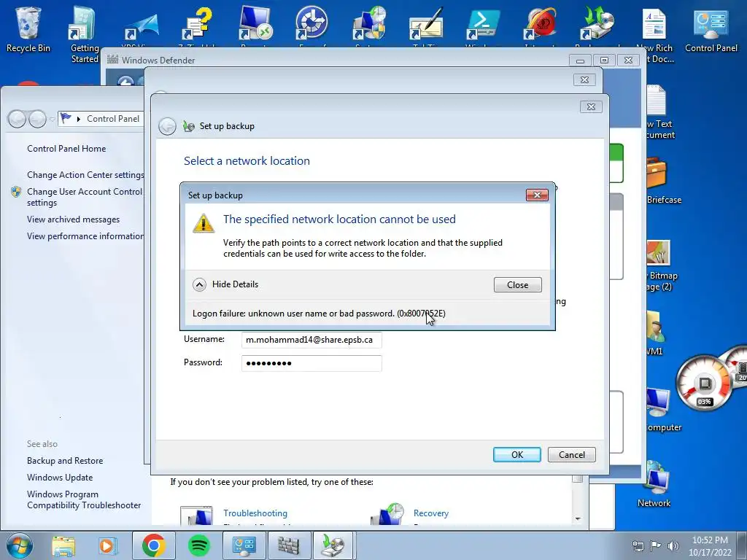Screen dimensions: 747x560
Task: Click Control Panel in the address breadcrumb
Action: tap(113, 119)
